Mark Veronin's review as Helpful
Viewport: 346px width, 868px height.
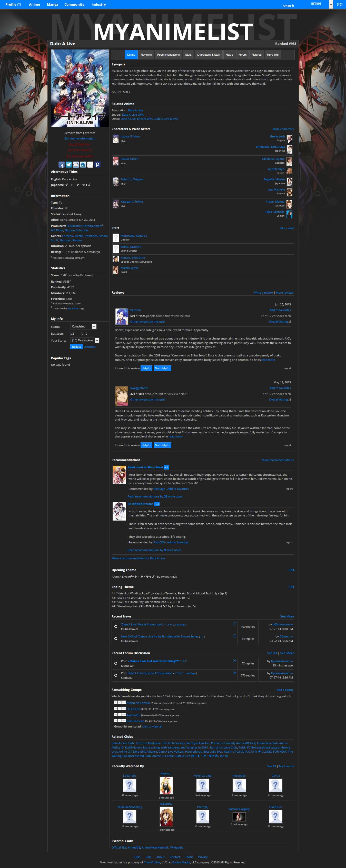pos(146,368)
